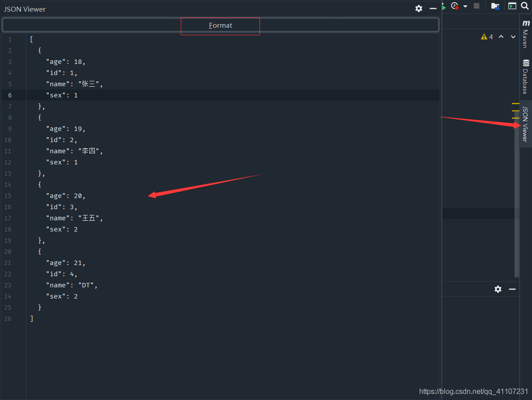The height and width of the screenshot is (400, 532).
Task: Open the Maven tool window tab
Action: [526, 34]
